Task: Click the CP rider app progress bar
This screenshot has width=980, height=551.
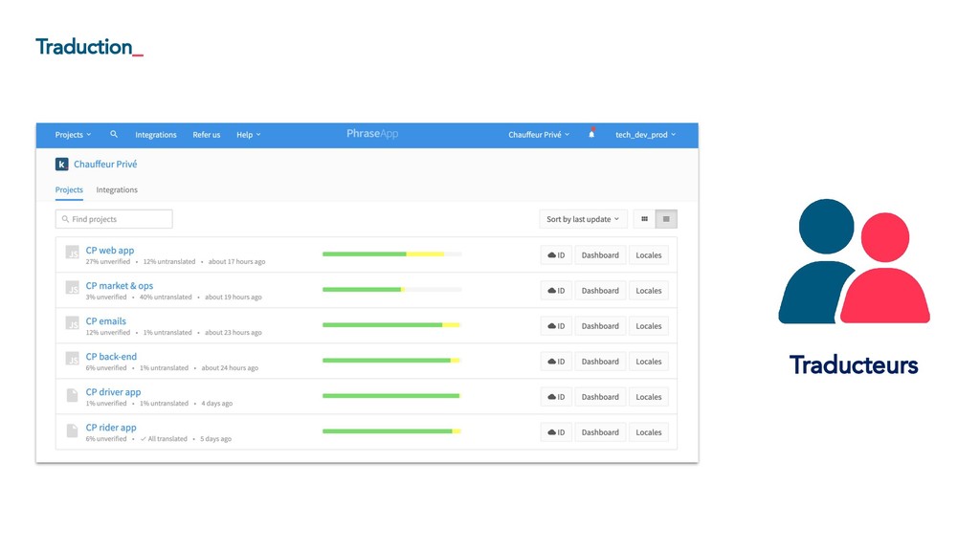Action: click(391, 431)
